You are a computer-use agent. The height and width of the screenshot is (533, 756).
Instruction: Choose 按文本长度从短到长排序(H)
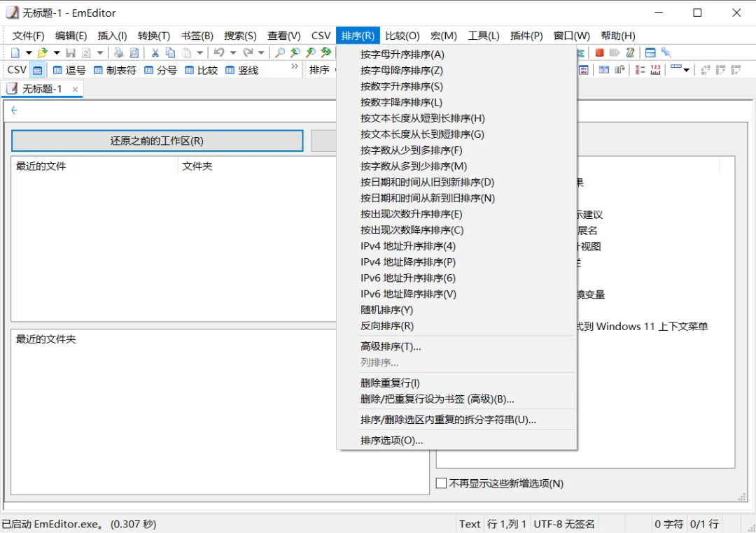pyautogui.click(x=456, y=118)
